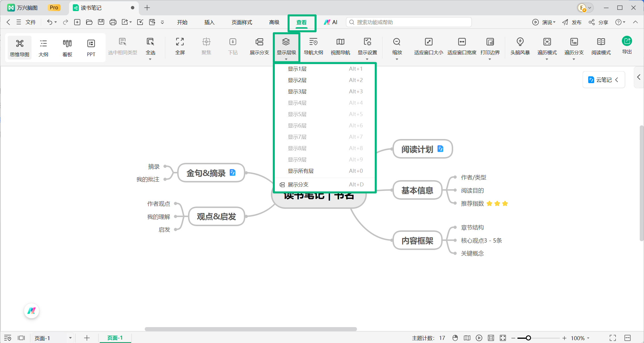Select 显示1层 from the menu

[x=325, y=69]
